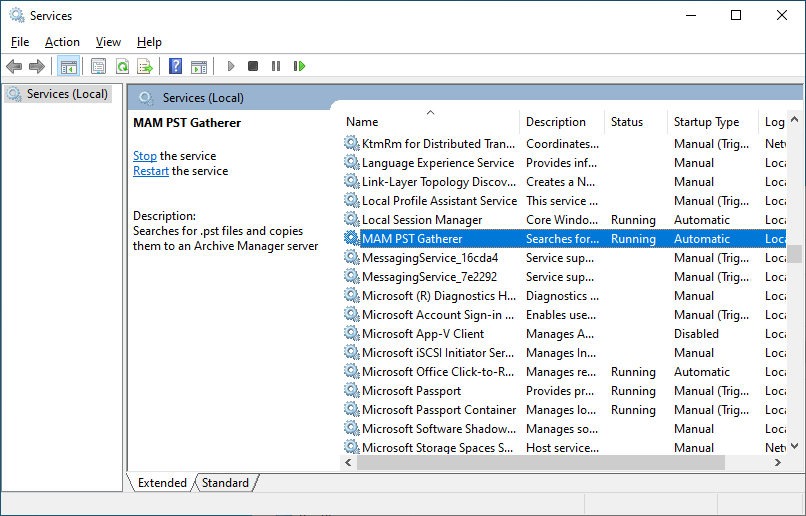
Task: Click the Stop the service link
Action: point(145,156)
